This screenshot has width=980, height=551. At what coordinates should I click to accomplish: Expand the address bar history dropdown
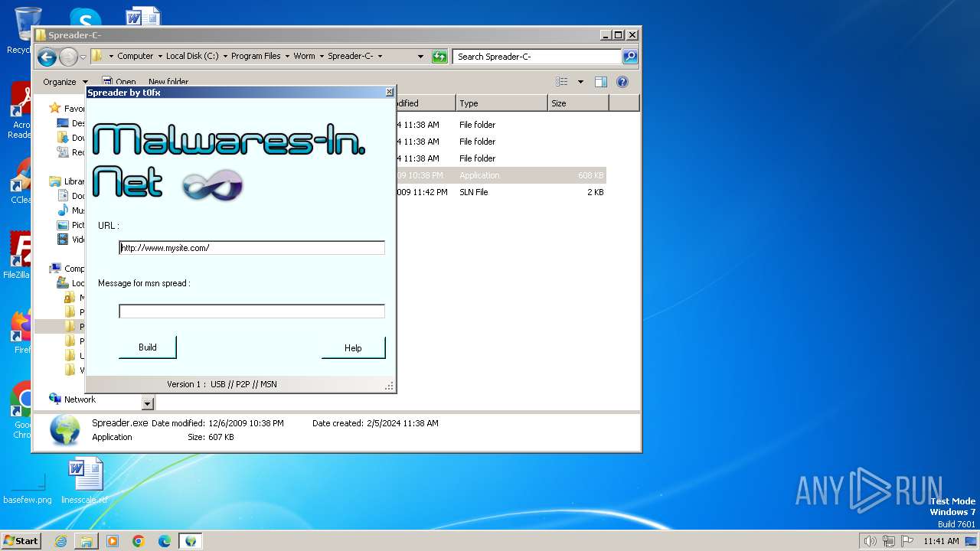[x=420, y=57]
